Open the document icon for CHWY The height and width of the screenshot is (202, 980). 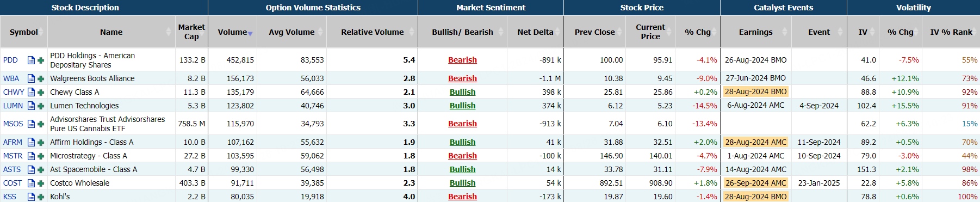click(31, 92)
